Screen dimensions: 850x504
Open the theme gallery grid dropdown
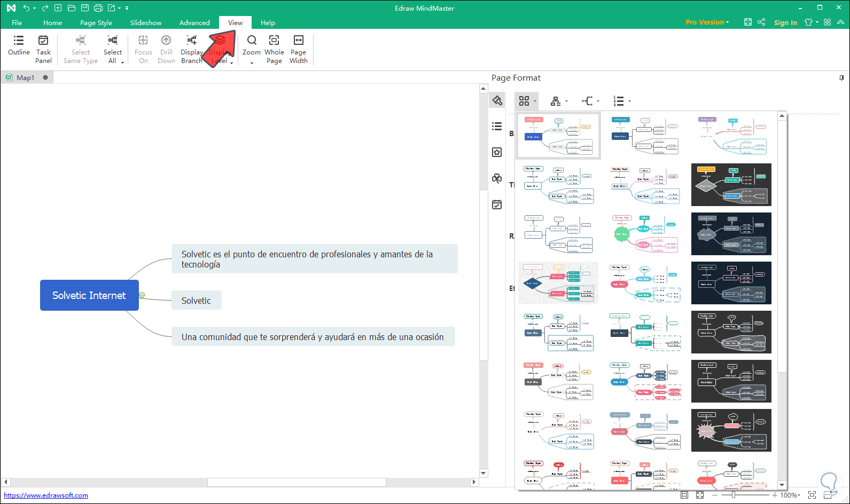527,101
